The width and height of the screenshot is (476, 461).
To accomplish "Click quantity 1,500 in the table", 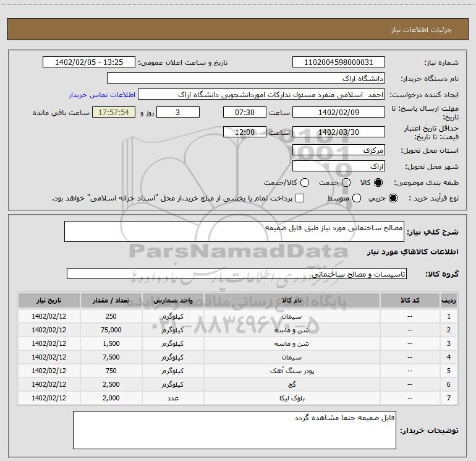I will click(x=111, y=343).
